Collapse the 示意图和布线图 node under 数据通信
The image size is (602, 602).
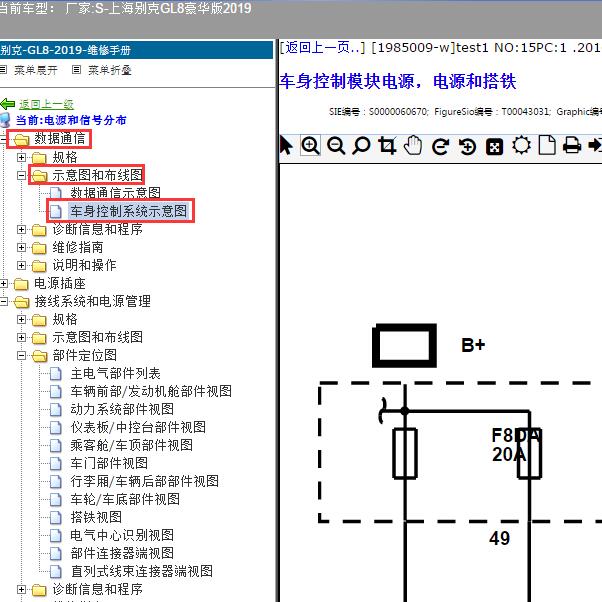click(22, 175)
